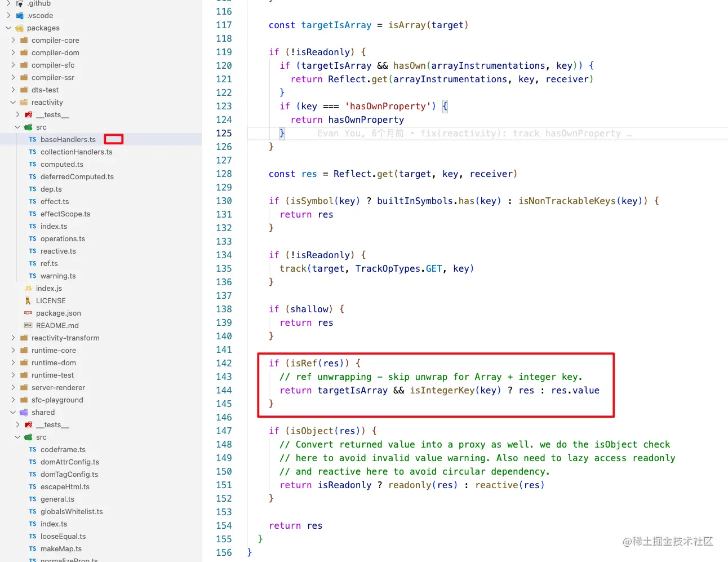The height and width of the screenshot is (562, 728).
Task: Click the TS icon beside operations.ts
Action: (33, 239)
